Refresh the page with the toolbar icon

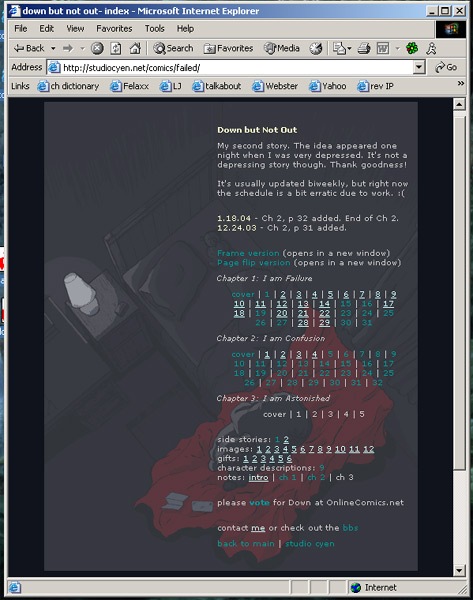coord(116,48)
